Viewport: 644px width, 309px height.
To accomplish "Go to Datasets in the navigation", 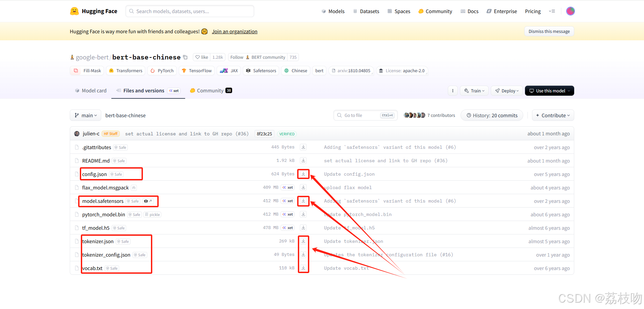I will [366, 11].
